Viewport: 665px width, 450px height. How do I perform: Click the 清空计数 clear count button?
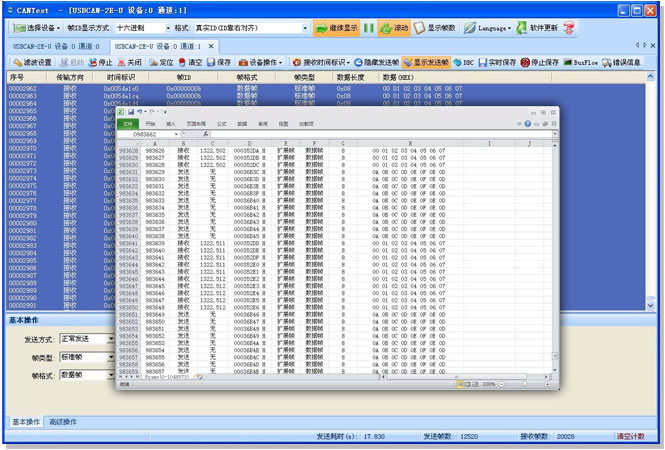point(630,437)
